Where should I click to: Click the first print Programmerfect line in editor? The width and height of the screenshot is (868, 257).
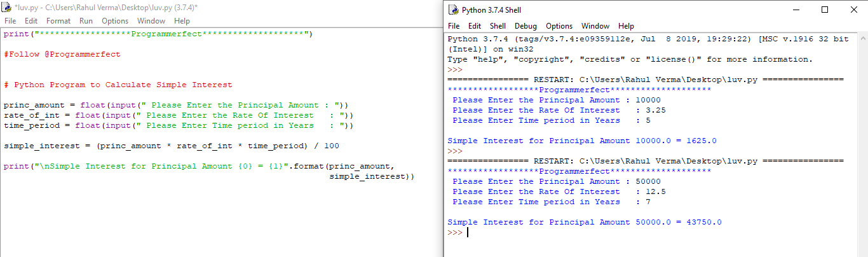[x=158, y=34]
